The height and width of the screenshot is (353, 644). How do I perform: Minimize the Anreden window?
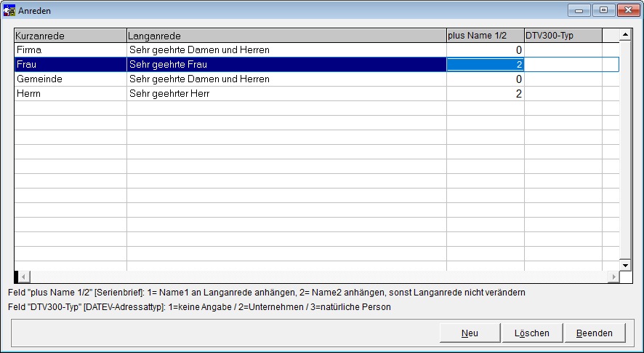pyautogui.click(x=579, y=10)
